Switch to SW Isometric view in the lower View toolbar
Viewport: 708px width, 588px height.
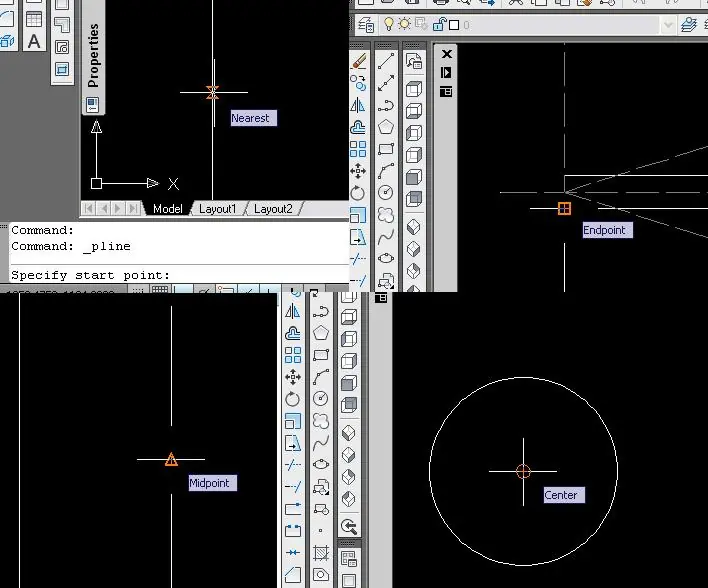(x=349, y=433)
